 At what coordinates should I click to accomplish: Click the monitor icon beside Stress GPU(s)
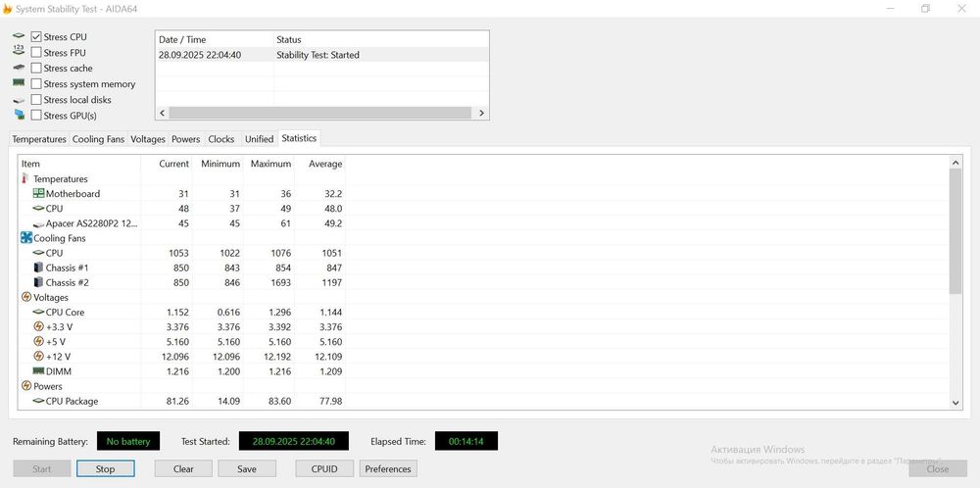(20, 115)
